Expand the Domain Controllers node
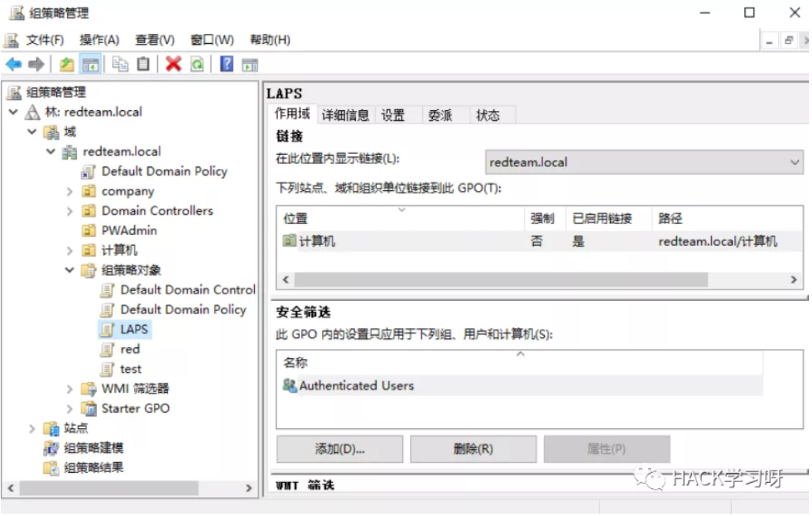 70,212
